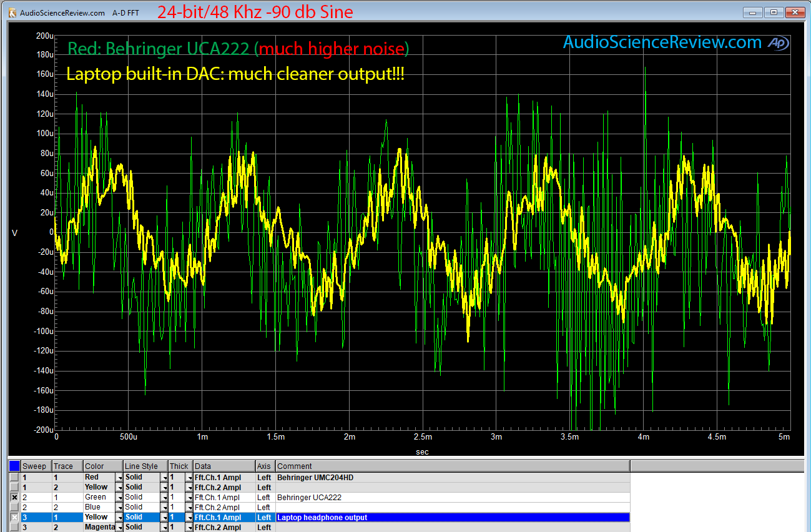This screenshot has width=811, height=532.
Task: Open line style dropdown for Blue trace row
Action: coord(164,507)
